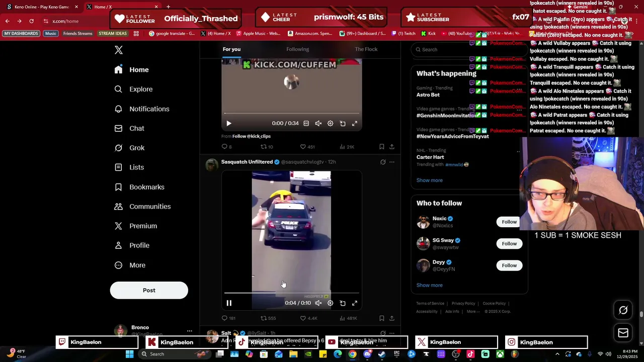The height and width of the screenshot is (362, 644).
Task: Enable picture-in-picture on Kick clip video
Action: (x=343, y=123)
